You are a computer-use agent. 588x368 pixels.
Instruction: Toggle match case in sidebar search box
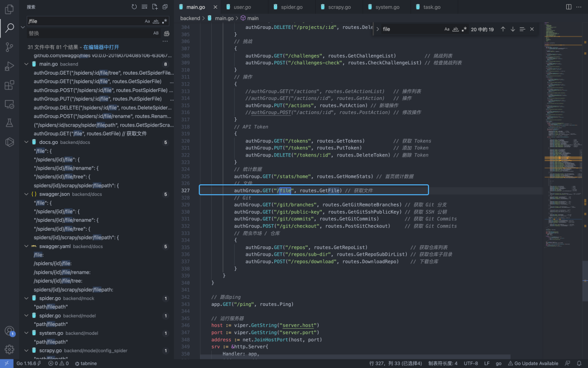coord(147,21)
